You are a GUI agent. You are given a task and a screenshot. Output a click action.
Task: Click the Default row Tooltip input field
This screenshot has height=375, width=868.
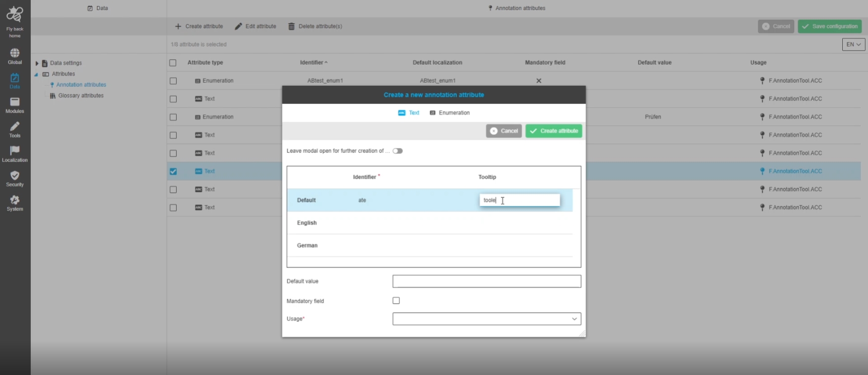[520, 200]
